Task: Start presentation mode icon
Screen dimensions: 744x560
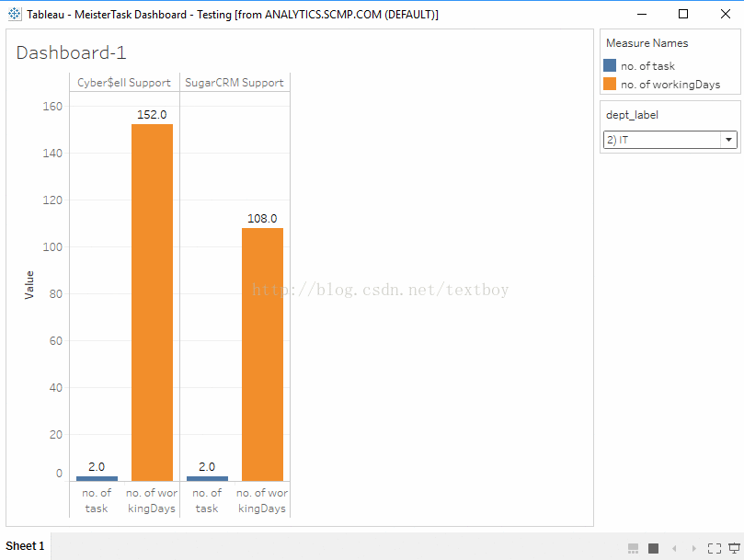Action: coord(735,549)
